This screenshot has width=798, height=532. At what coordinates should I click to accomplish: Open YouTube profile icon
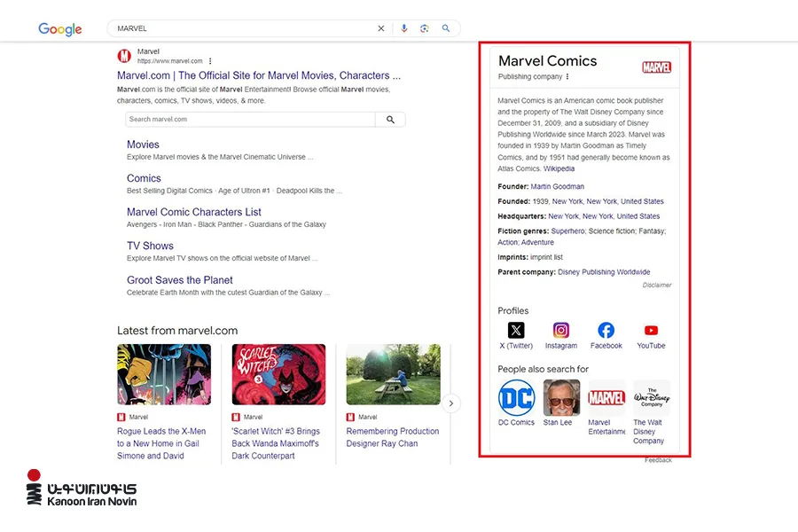tap(651, 331)
